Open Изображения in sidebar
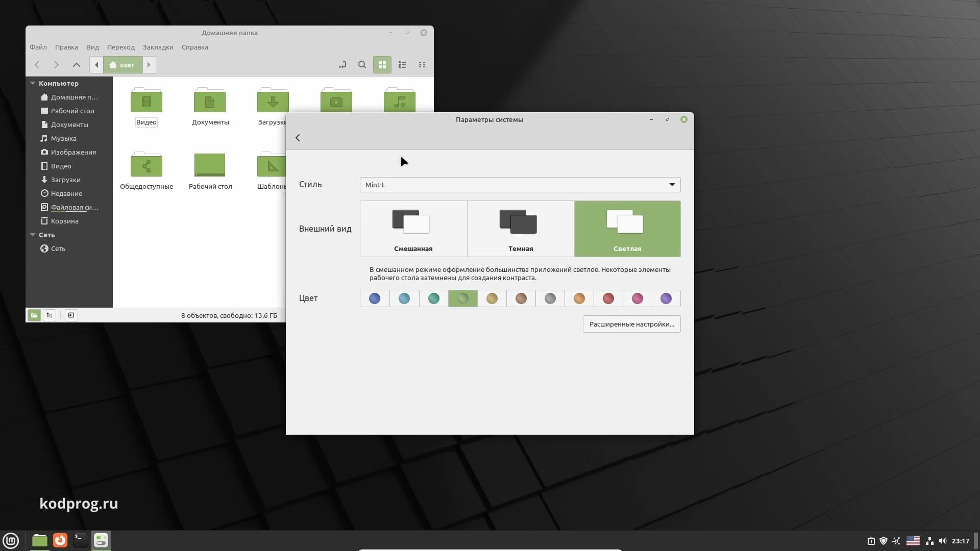The height and width of the screenshot is (551, 980). pyautogui.click(x=69, y=152)
